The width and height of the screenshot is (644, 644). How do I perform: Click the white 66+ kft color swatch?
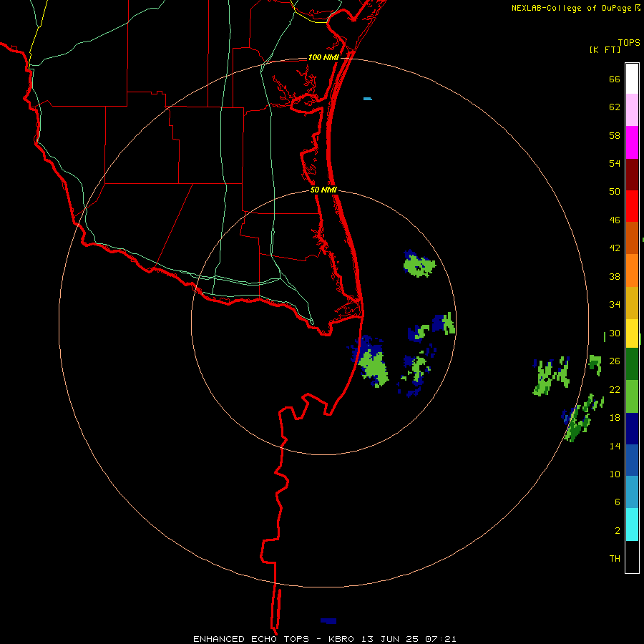(x=632, y=79)
